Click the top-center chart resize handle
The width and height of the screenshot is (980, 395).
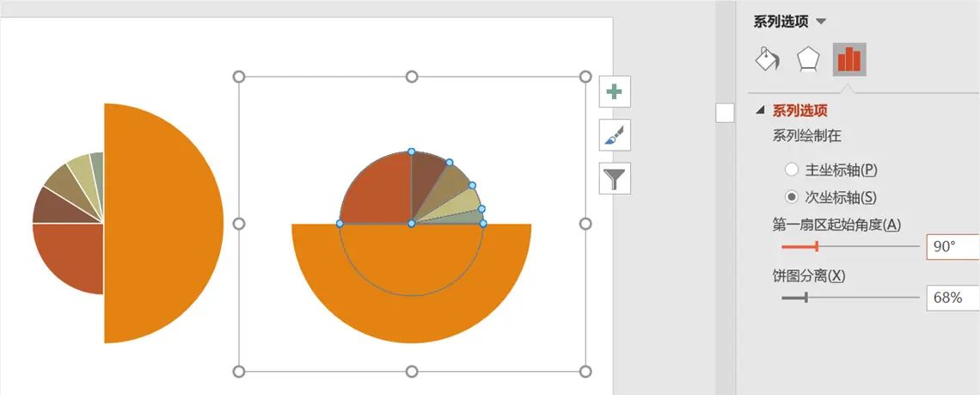pyautogui.click(x=411, y=77)
